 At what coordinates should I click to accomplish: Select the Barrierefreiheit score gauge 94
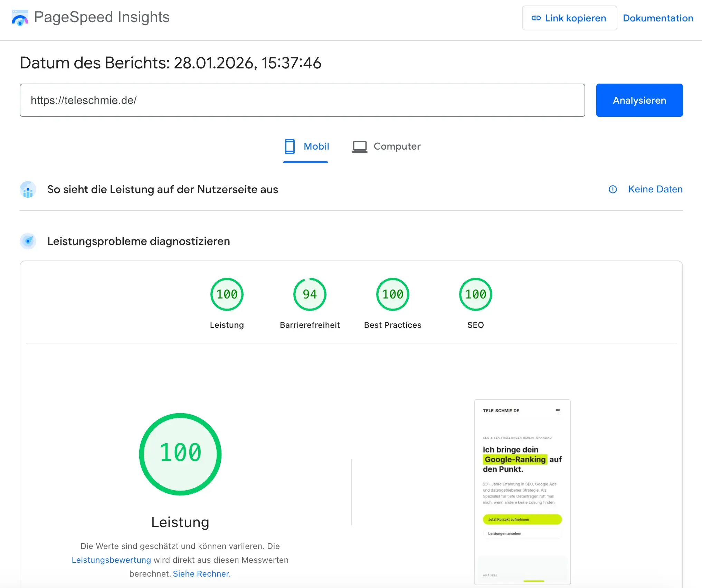310,294
